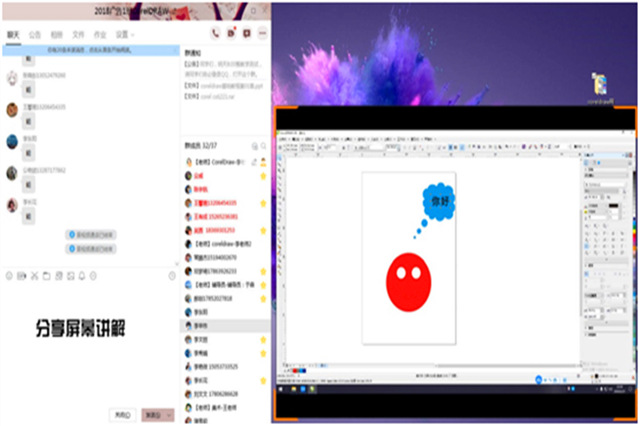Click the blue cloud bubble with 你好

coord(439,201)
